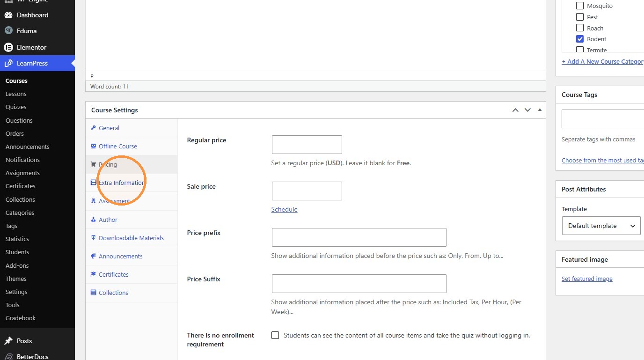
Task: Open Quizzes in the LearnPress submenu
Action: (16, 107)
